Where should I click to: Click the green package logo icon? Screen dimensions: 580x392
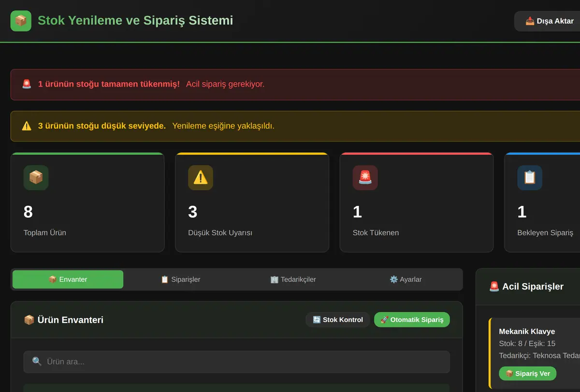pyautogui.click(x=21, y=21)
